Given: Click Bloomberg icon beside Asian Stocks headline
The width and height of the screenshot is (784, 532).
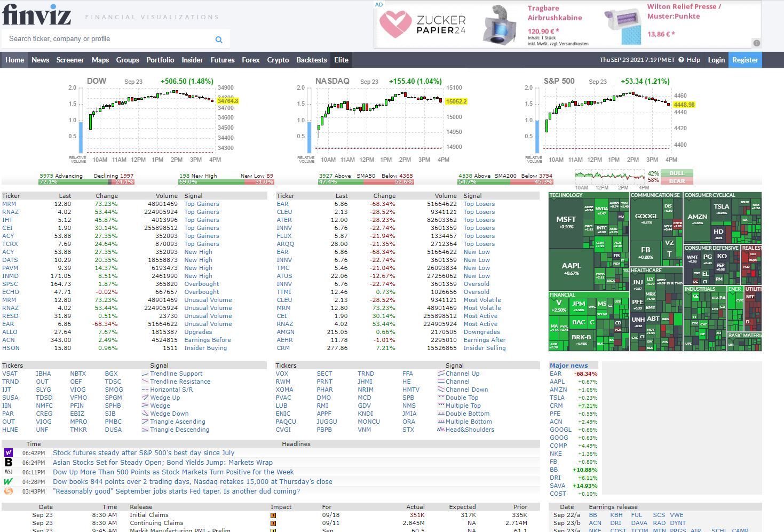Looking at the screenshot, I should 9,462.
